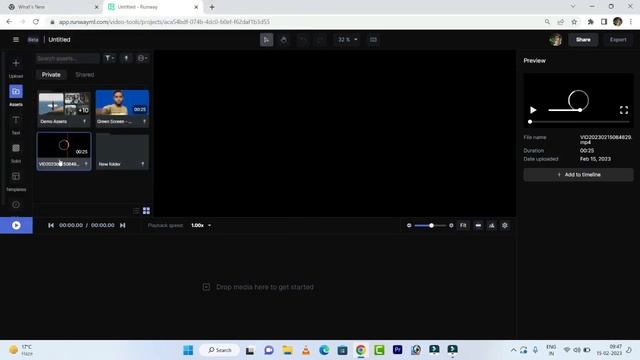This screenshot has height=360, width=640.
Task: Skip to timeline start
Action: pyautogui.click(x=51, y=225)
